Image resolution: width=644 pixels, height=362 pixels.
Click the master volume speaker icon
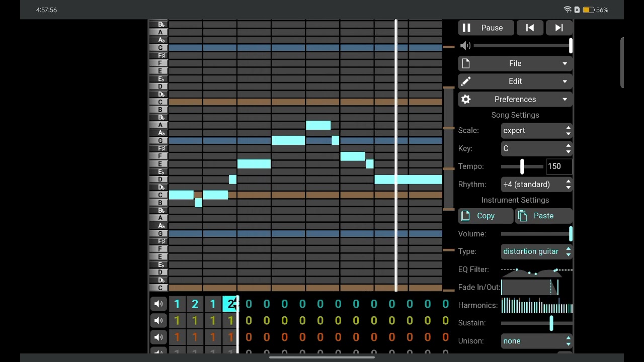[x=465, y=46]
